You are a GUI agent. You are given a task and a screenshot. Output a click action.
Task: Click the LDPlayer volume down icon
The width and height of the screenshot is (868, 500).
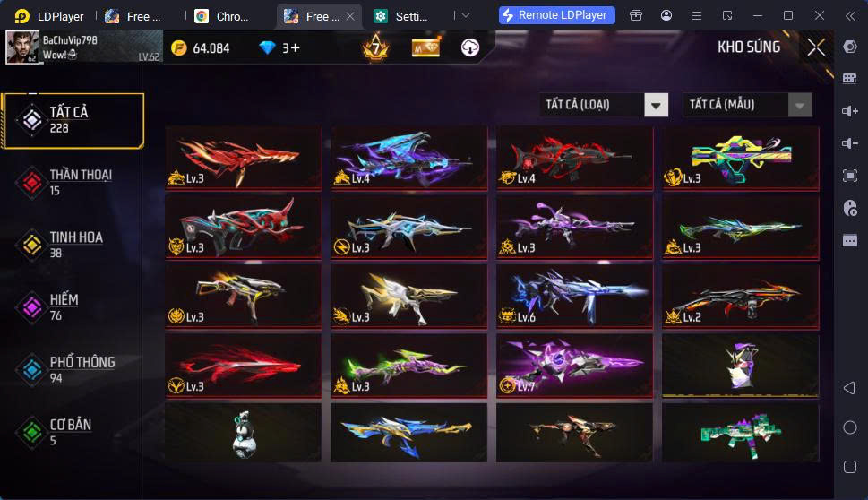coord(850,143)
